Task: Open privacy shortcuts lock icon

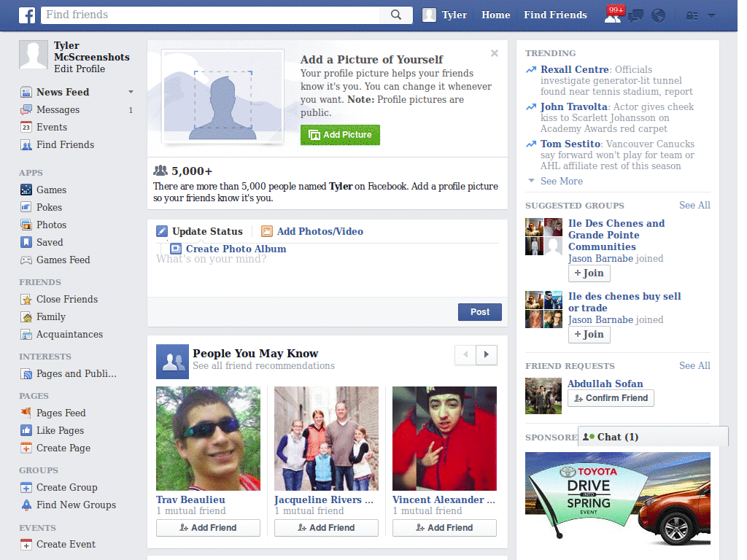Action: [692, 16]
